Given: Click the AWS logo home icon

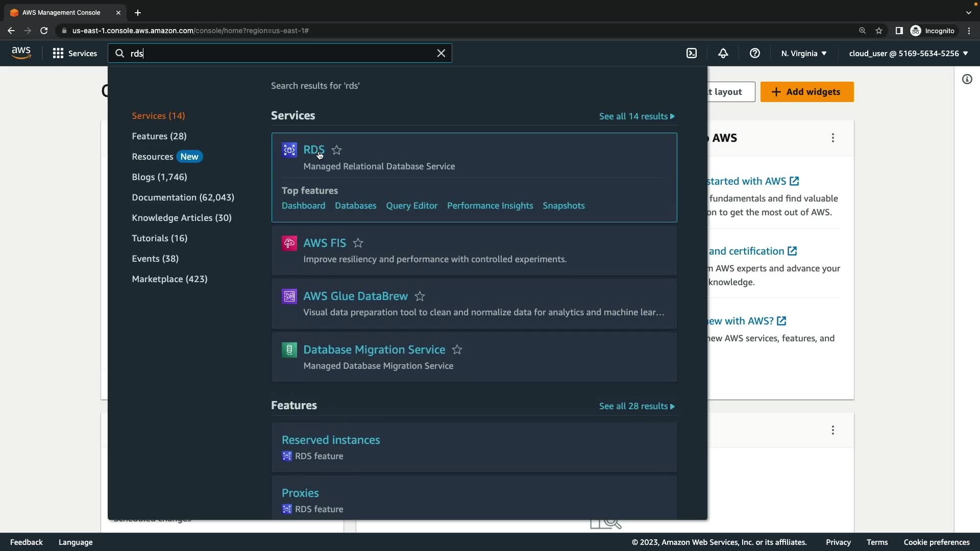Looking at the screenshot, I should (x=21, y=53).
